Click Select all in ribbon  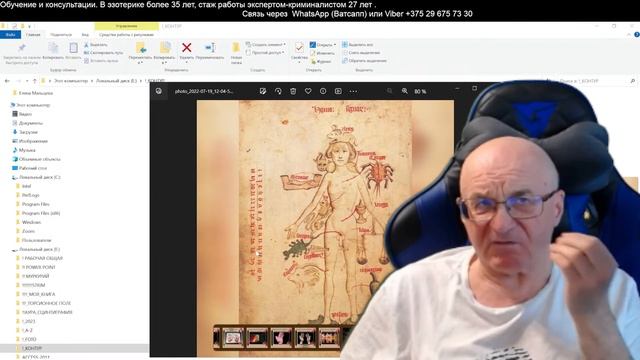(x=358, y=44)
